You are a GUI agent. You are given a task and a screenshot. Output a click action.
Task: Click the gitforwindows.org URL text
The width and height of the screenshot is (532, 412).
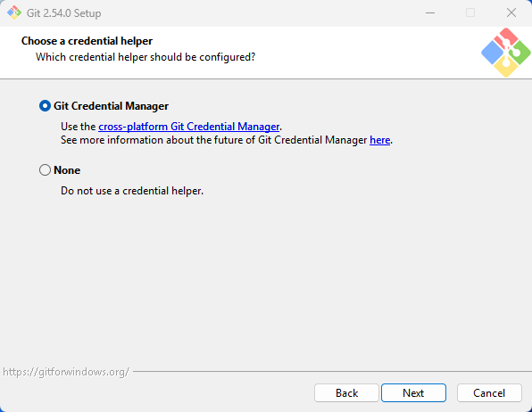pos(66,372)
